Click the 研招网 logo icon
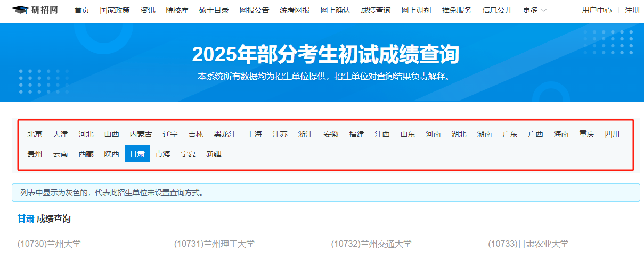This screenshot has width=644, height=259. coord(20,10)
